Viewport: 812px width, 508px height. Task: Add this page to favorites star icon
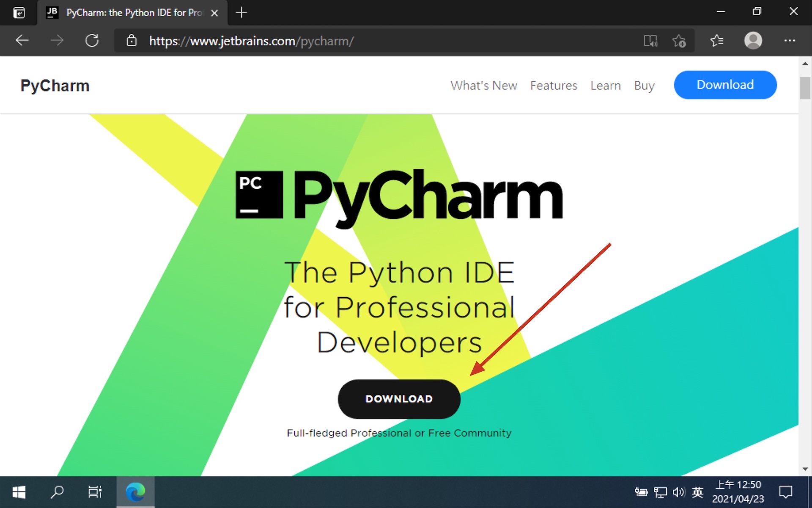tap(679, 41)
